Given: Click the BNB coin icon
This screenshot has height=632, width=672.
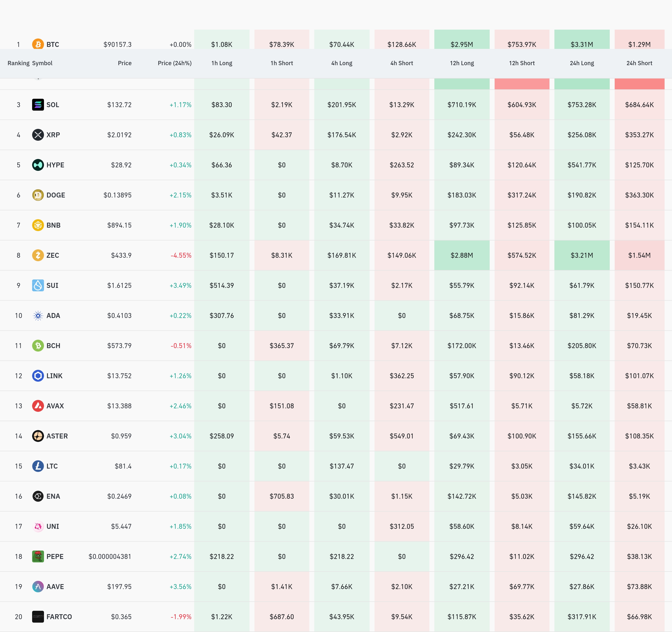Looking at the screenshot, I should tap(38, 225).
